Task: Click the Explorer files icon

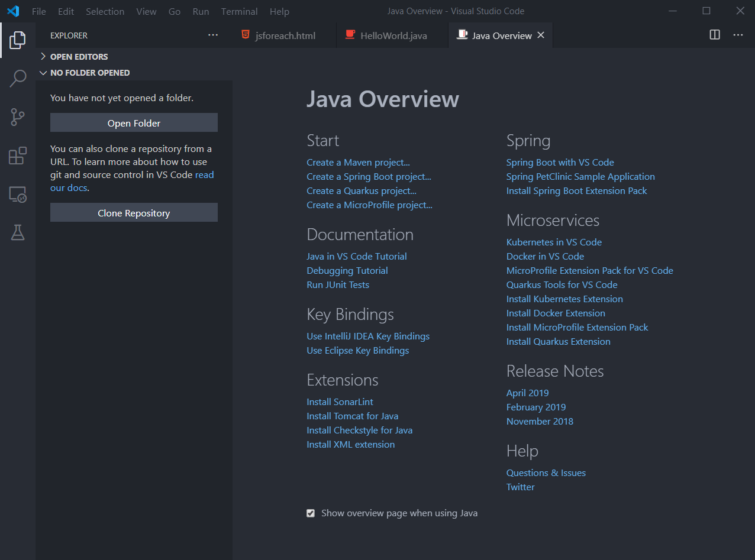Action: 18,40
